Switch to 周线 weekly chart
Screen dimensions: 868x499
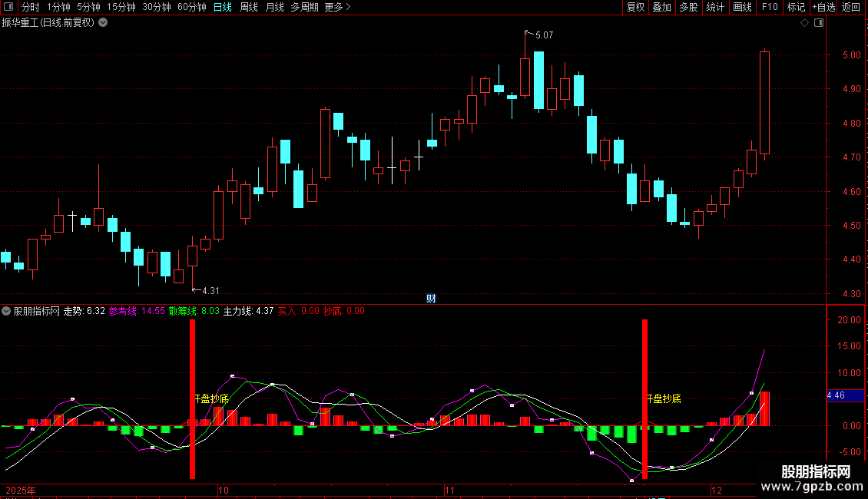[249, 7]
